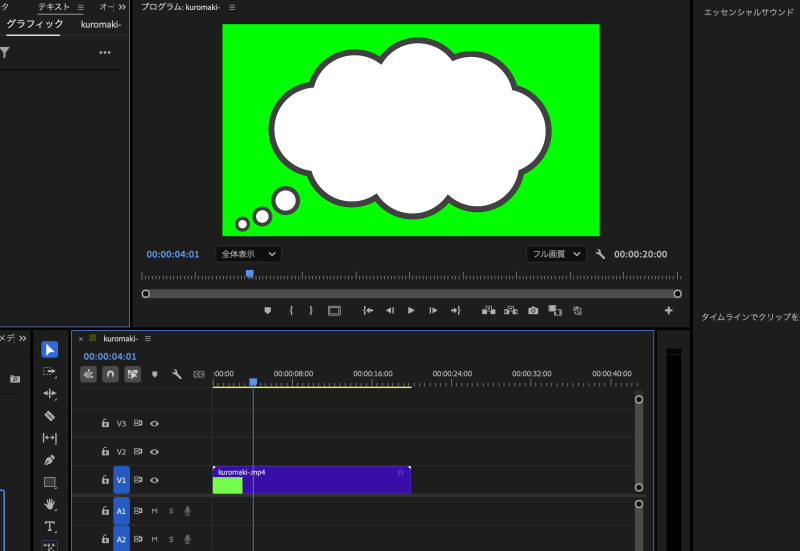Toggle V1 track output eye icon
The width and height of the screenshot is (800, 551).
click(x=155, y=480)
